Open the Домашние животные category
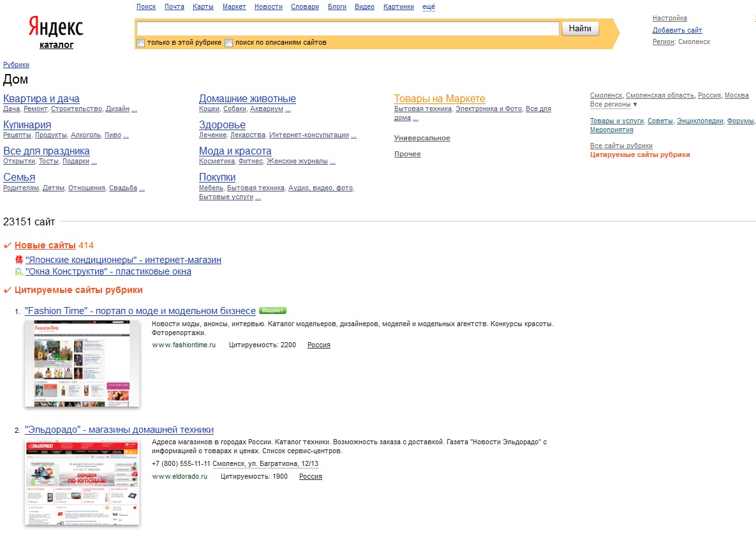Viewport: 756px width, 540px height. pos(248,98)
